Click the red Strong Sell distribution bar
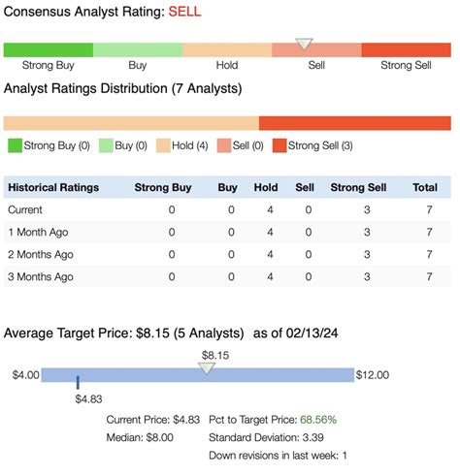460x476 pixels. pyautogui.click(x=355, y=123)
